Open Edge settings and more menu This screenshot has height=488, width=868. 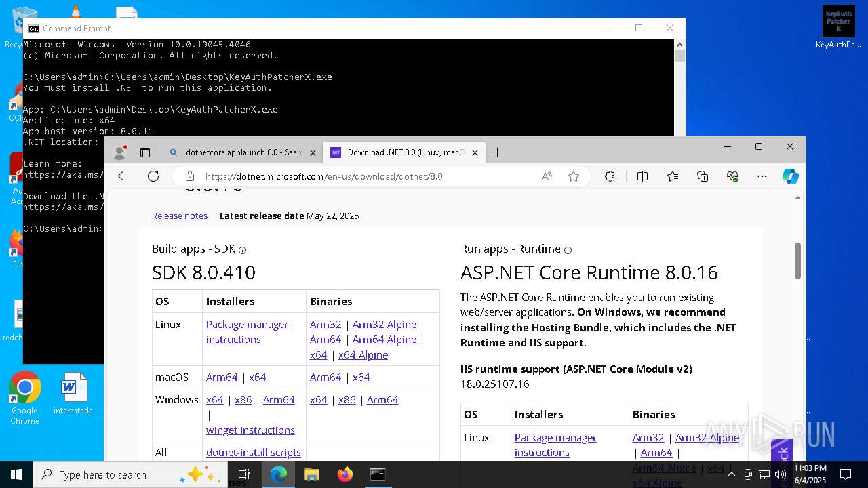762,176
